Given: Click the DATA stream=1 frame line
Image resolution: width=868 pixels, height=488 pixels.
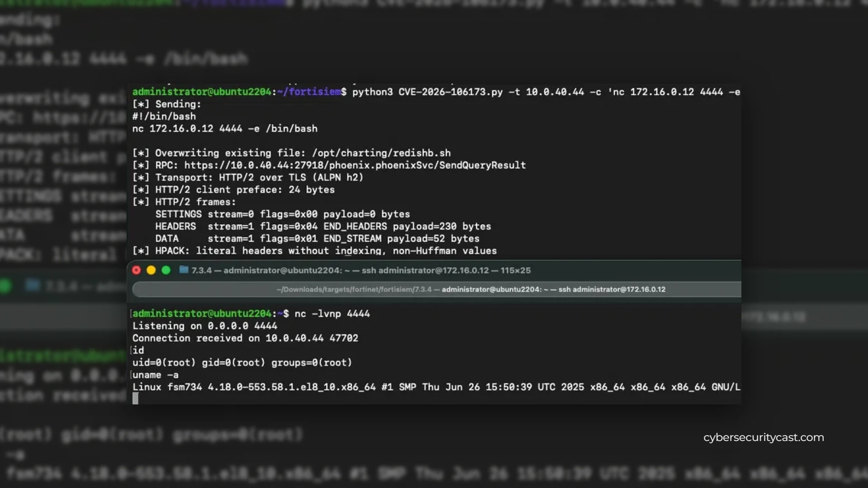Looking at the screenshot, I should click(317, 238).
